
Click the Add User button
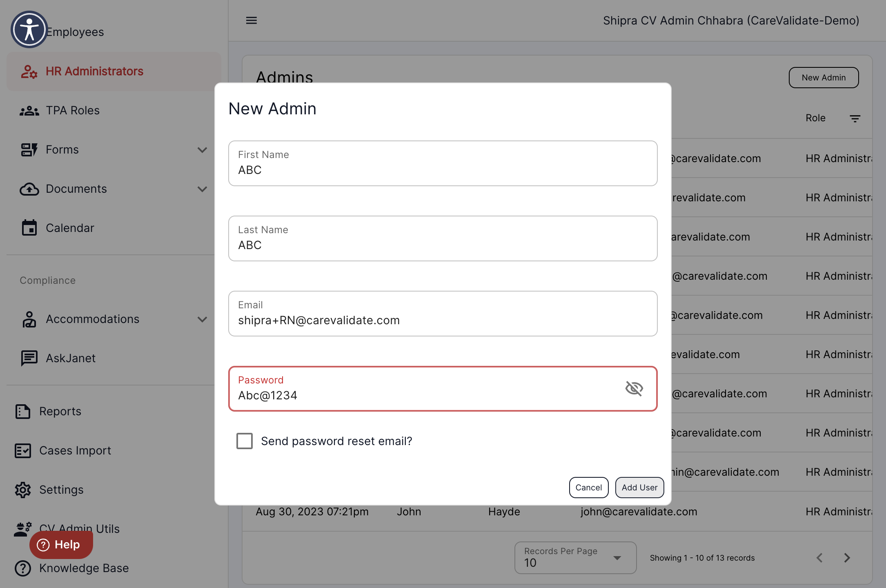coord(639,488)
